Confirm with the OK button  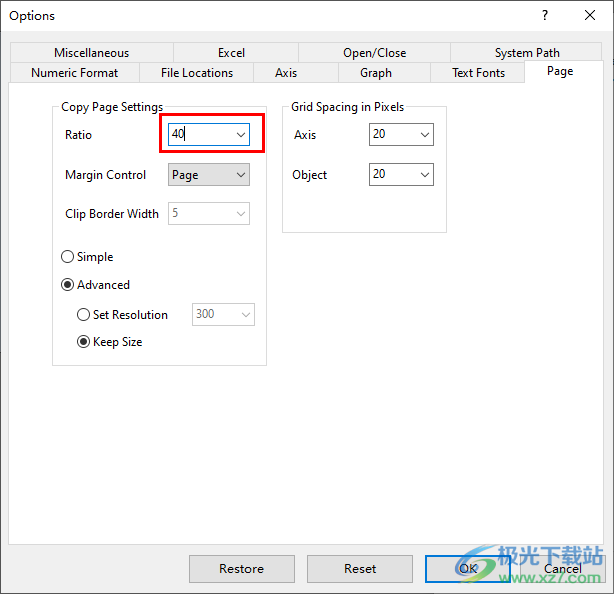coord(468,569)
